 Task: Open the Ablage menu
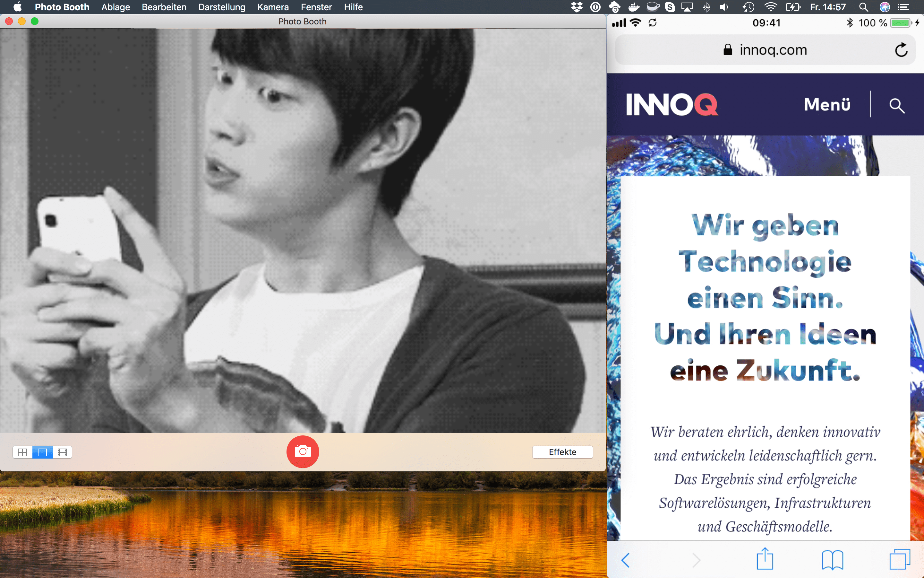(116, 7)
